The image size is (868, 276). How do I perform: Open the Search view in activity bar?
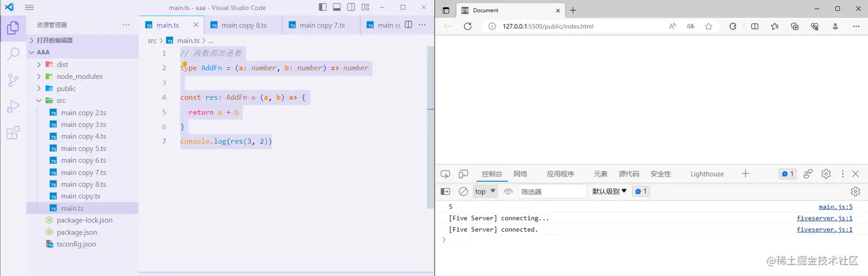pos(13,55)
